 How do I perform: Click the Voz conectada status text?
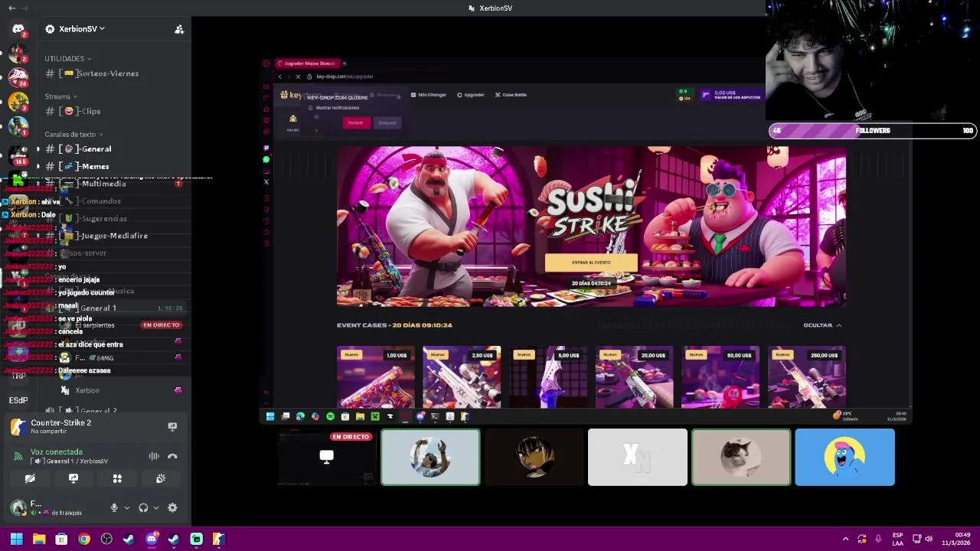pos(57,452)
